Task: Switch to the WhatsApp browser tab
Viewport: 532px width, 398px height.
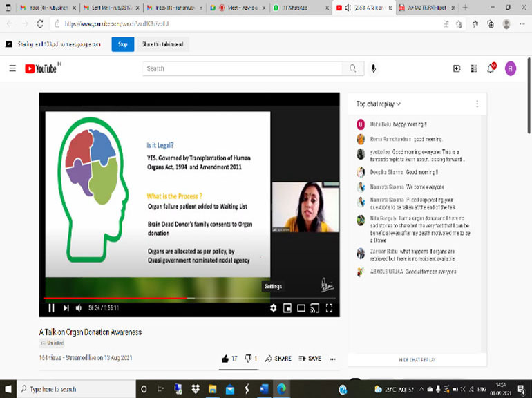Action: (301, 8)
